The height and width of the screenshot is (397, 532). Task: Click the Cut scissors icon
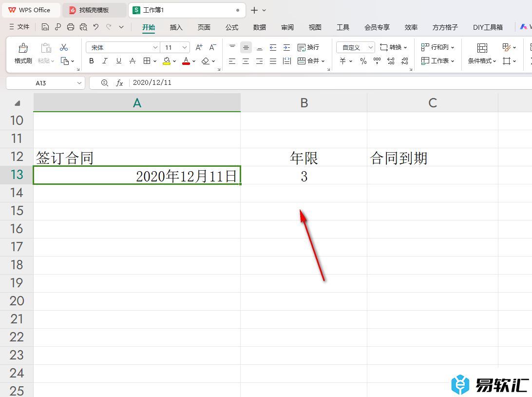(x=64, y=47)
